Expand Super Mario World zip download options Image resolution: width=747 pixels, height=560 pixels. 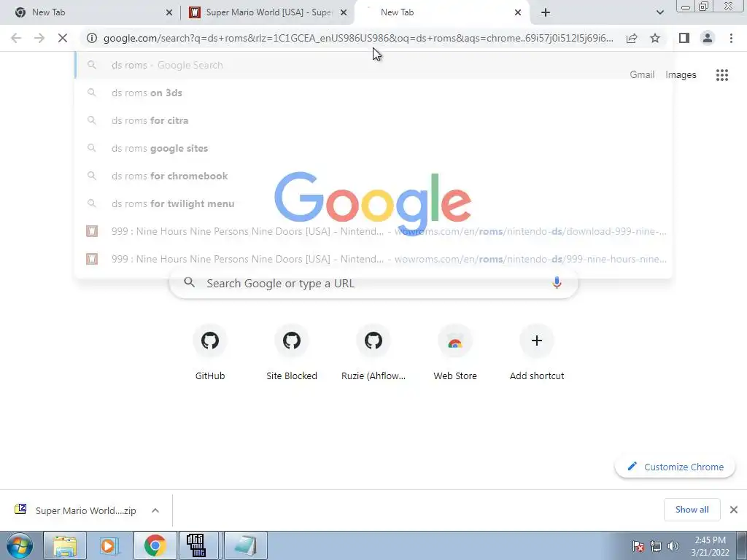click(x=155, y=510)
